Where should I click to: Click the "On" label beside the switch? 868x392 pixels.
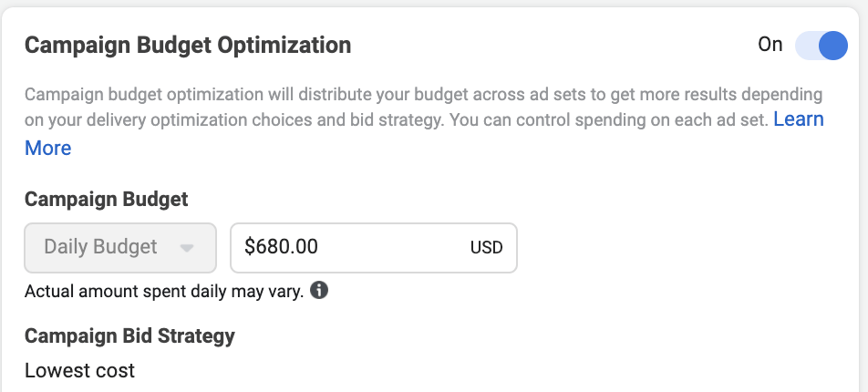[770, 45]
